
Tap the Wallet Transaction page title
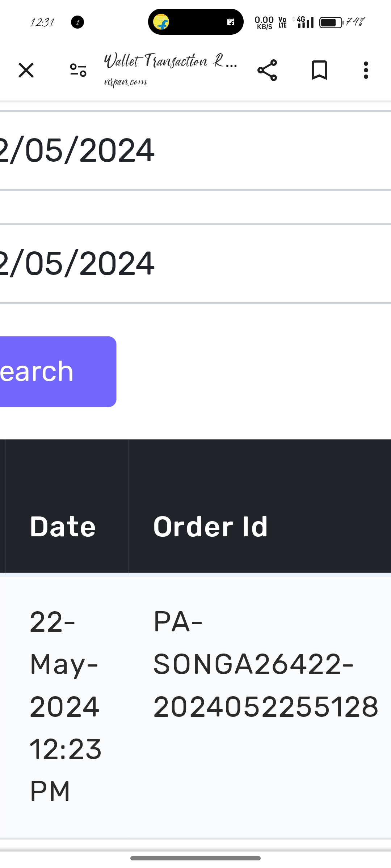pos(170,61)
